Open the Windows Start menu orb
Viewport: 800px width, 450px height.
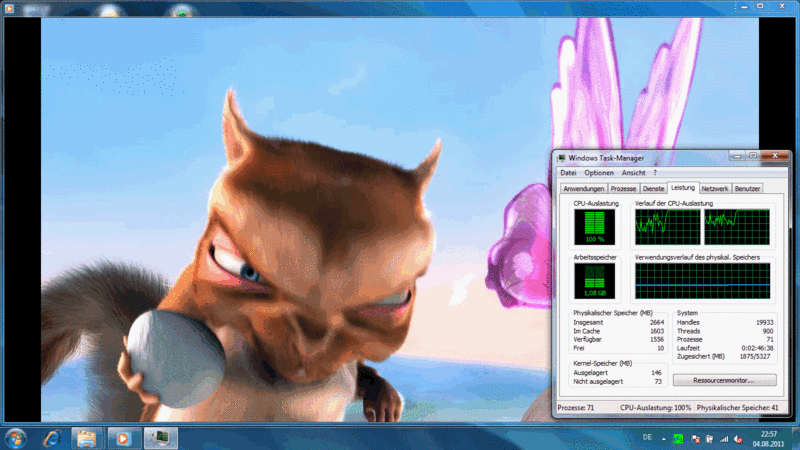tap(16, 438)
